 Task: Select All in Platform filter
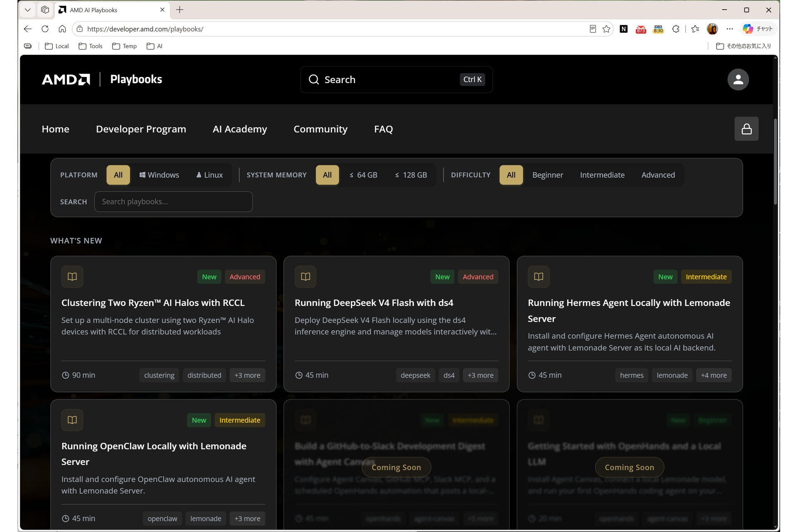(x=118, y=175)
